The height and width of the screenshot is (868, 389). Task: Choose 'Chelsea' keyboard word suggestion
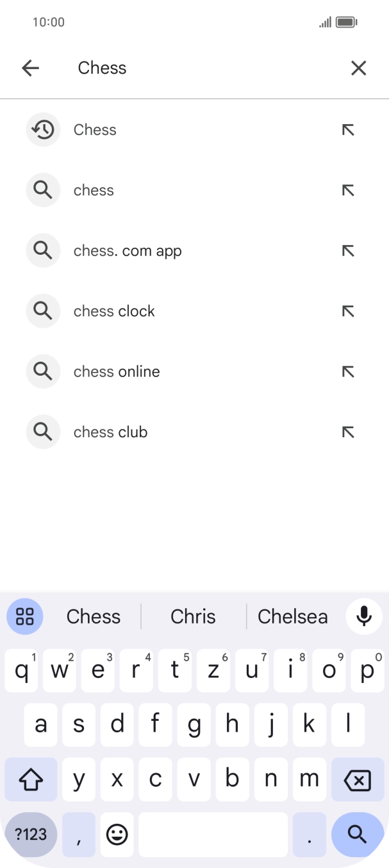coord(292,616)
